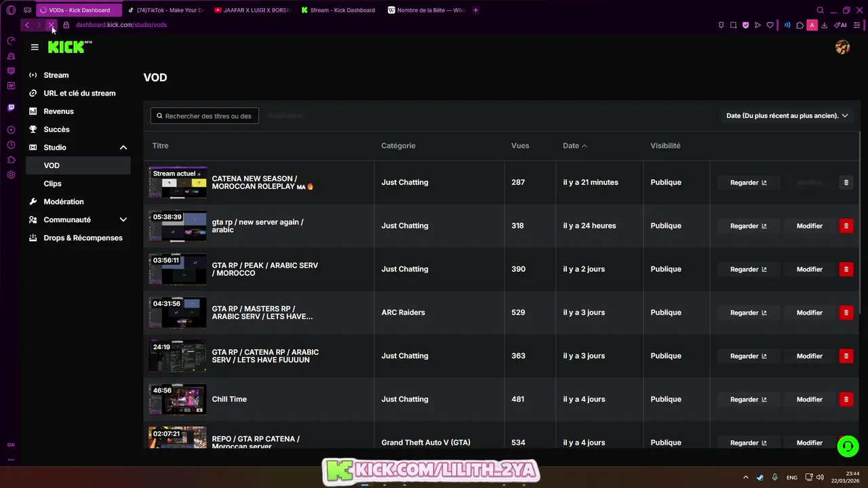The height and width of the screenshot is (488, 868).
Task: Open Twitch panel in Opera sidebar
Action: (x=11, y=108)
